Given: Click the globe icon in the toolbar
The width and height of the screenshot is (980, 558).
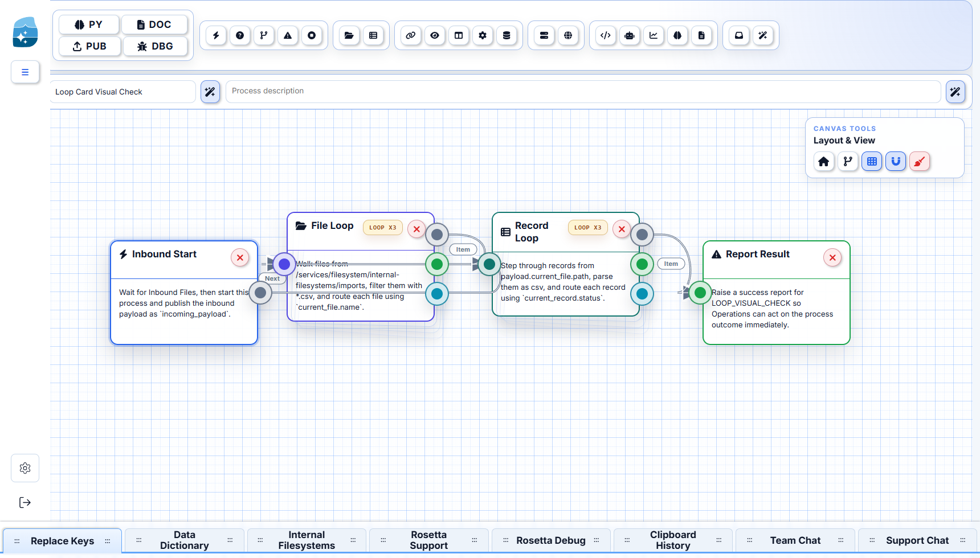Looking at the screenshot, I should pos(568,35).
